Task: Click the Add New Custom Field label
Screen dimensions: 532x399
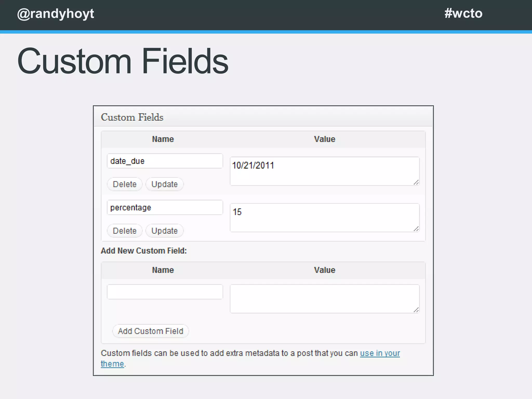Action: coord(144,251)
